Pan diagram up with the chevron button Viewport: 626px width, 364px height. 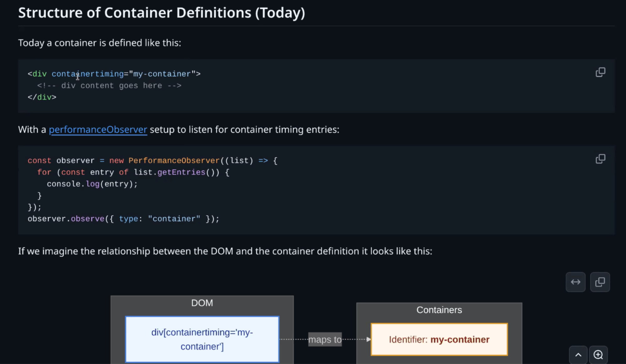point(578,355)
